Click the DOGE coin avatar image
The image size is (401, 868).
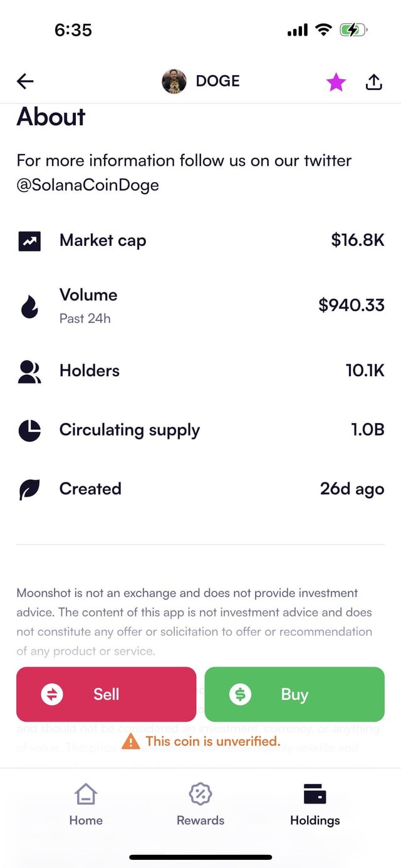[174, 81]
